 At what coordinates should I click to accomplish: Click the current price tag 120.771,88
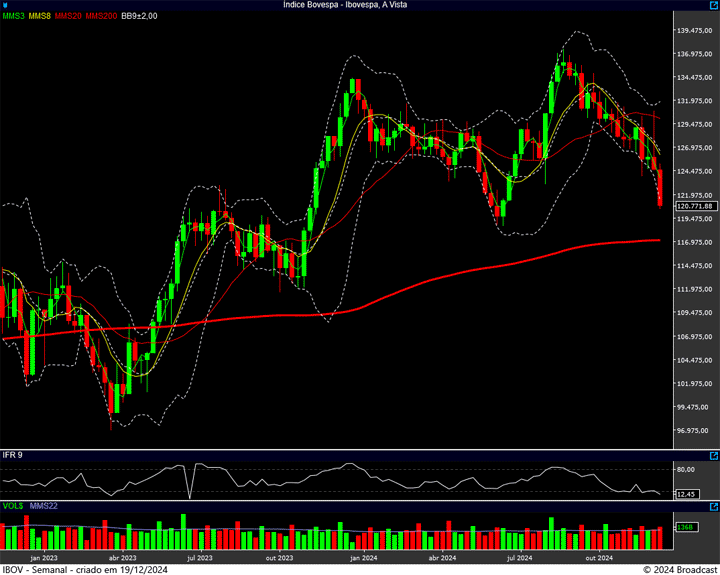pos(693,206)
